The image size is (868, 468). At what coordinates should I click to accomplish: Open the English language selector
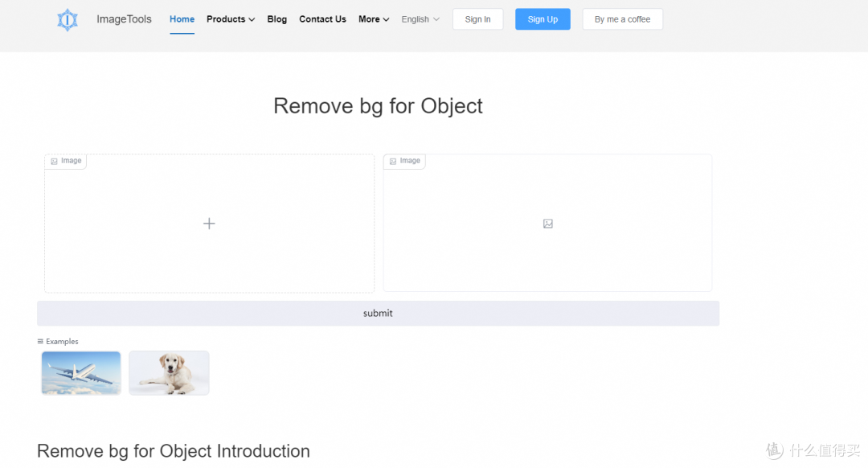[x=420, y=19]
